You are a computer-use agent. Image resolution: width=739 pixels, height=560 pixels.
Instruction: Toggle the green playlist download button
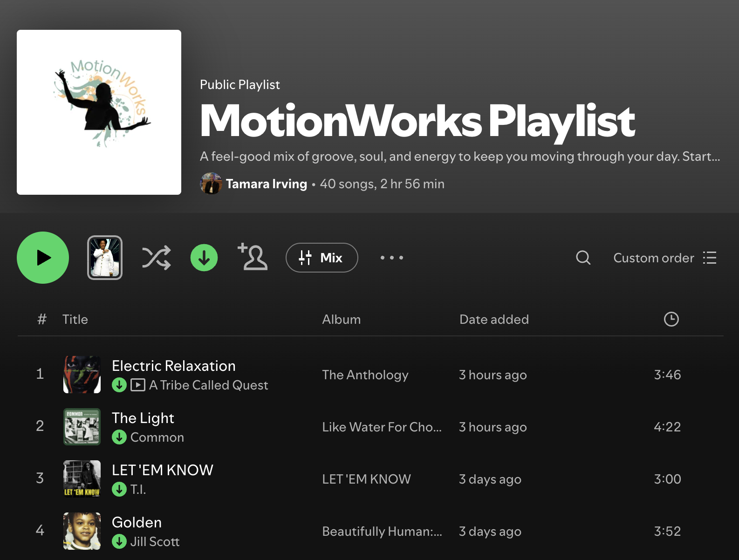pos(204,258)
